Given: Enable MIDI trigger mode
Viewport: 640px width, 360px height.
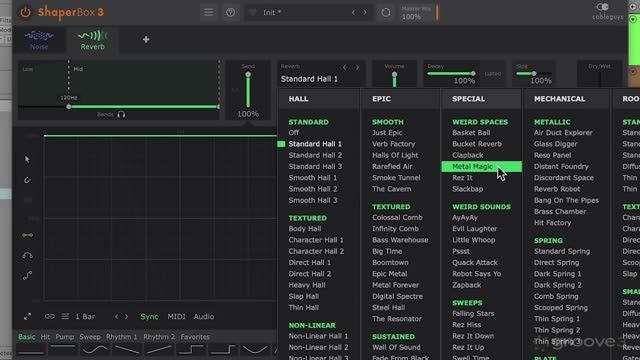Looking at the screenshot, I should click(176, 317).
